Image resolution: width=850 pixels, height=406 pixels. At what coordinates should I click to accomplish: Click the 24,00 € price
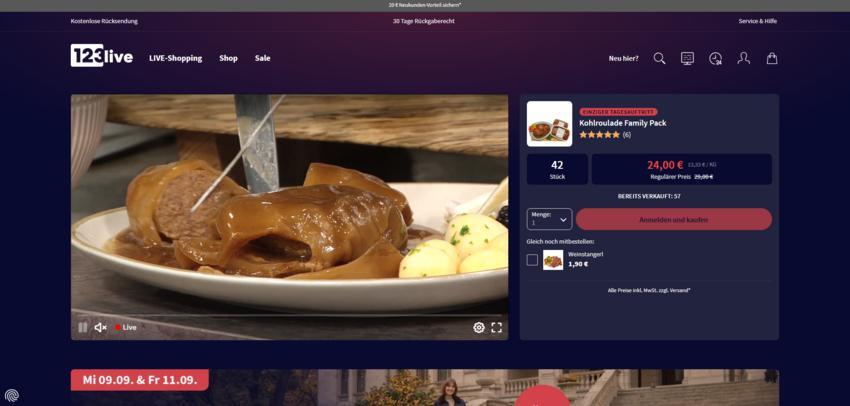[665, 165]
